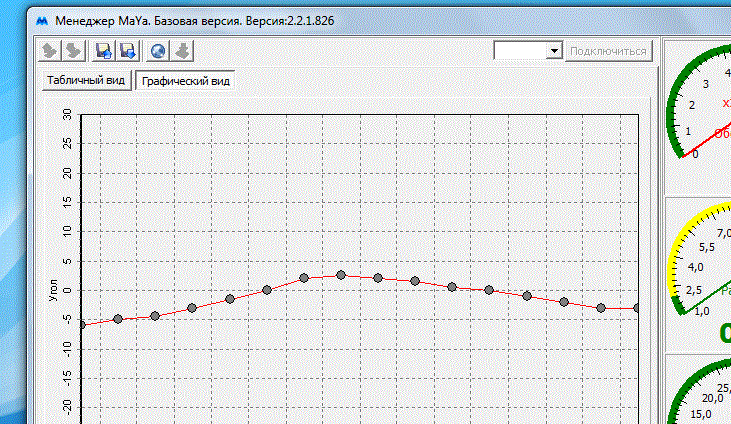Click the first grey arrow toolbar icon

pyautogui.click(x=50, y=51)
